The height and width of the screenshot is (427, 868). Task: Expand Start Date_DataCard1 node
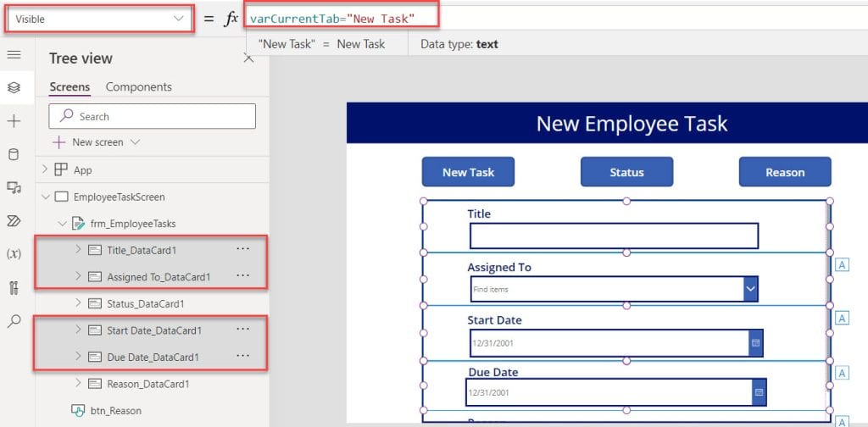[78, 330]
